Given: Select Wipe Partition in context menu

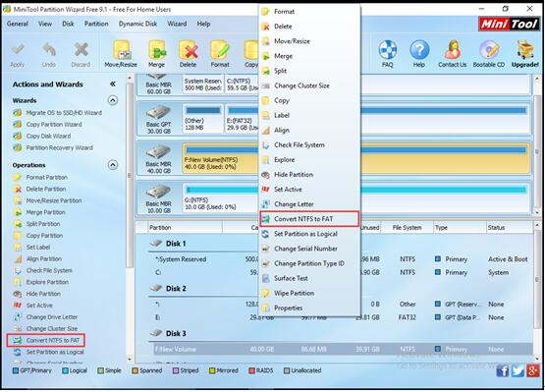Looking at the screenshot, I should [294, 293].
